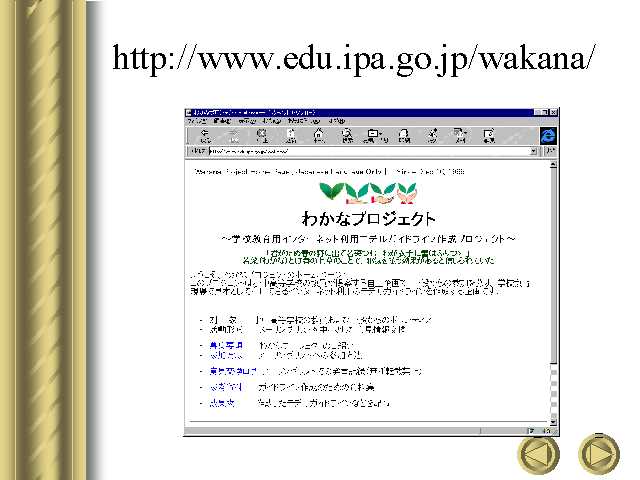This screenshot has width=640, height=480.
Task: Stop page loading with the Stop icon
Action: coord(262,136)
